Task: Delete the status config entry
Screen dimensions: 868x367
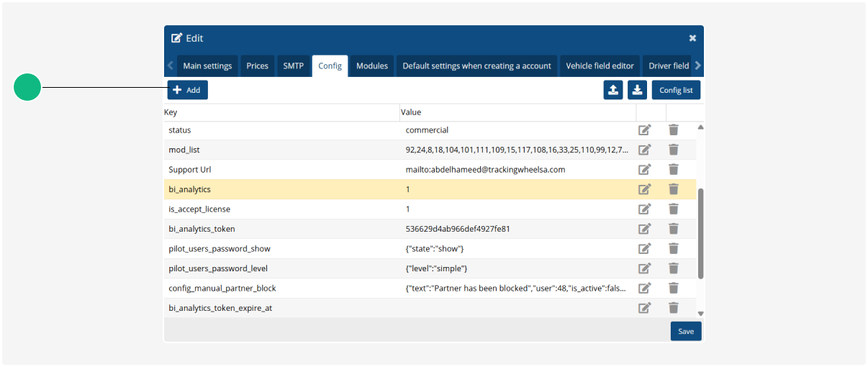Action: pyautogui.click(x=674, y=130)
